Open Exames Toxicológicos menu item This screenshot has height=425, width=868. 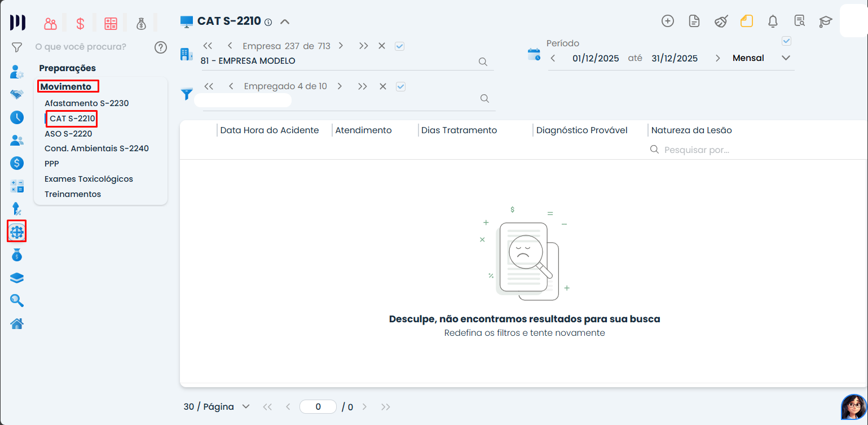coord(89,179)
